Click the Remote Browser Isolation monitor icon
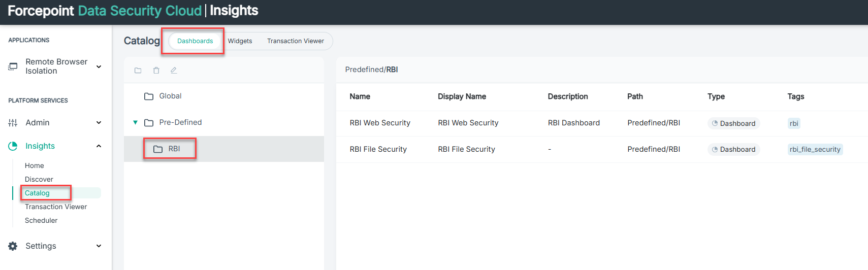Image resolution: width=868 pixels, height=270 pixels. (13, 66)
